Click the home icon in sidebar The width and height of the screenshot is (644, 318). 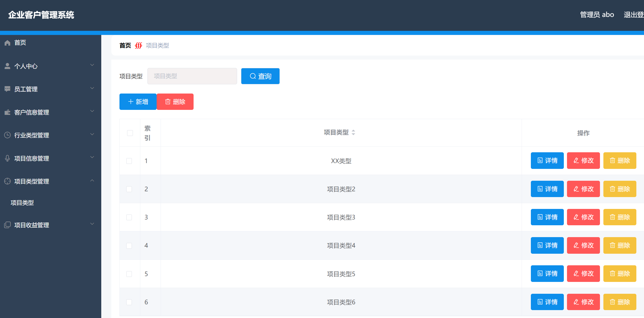coord(7,43)
